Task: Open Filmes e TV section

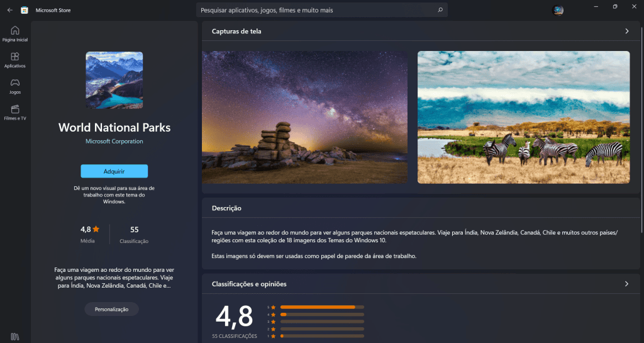Action: pos(15,113)
